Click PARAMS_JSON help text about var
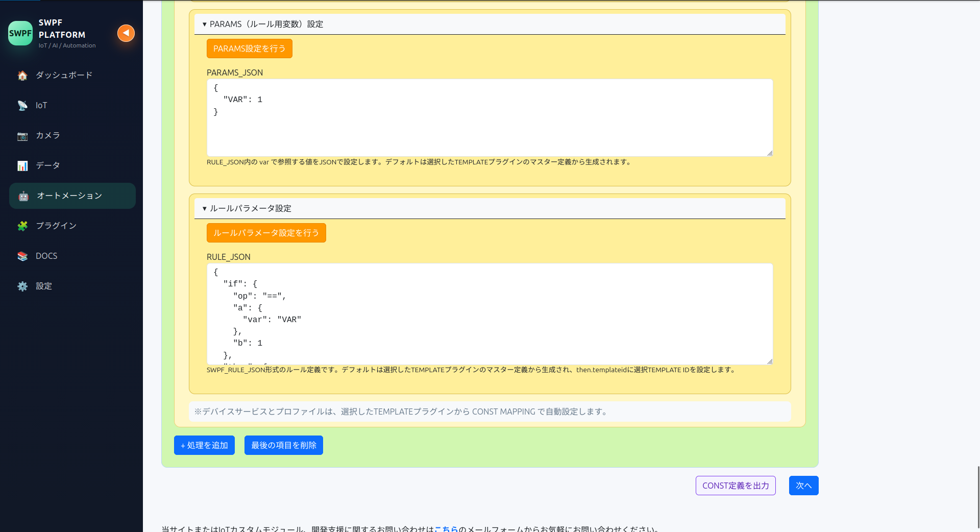 (420, 162)
